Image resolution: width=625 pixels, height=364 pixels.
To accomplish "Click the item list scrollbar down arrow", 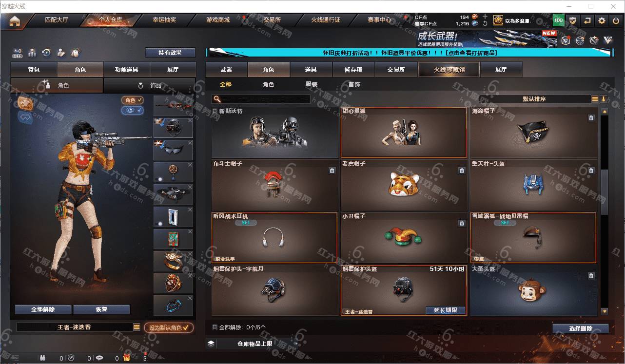I will (605, 311).
